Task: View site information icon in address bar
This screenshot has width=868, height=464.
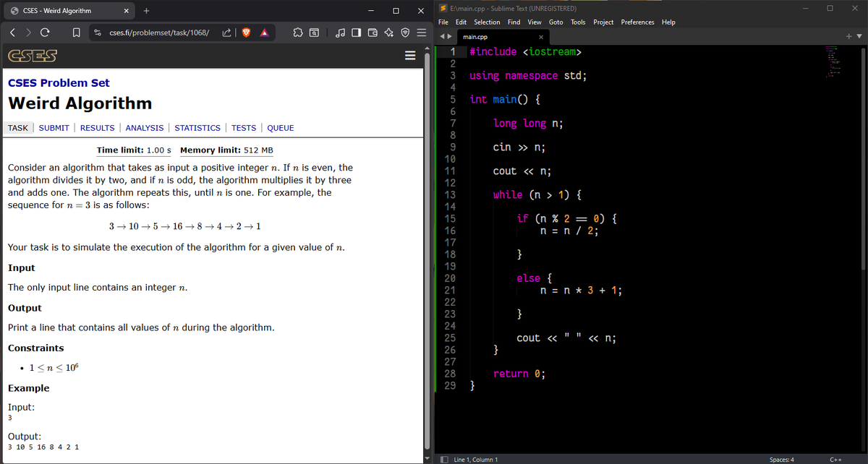Action: click(97, 33)
